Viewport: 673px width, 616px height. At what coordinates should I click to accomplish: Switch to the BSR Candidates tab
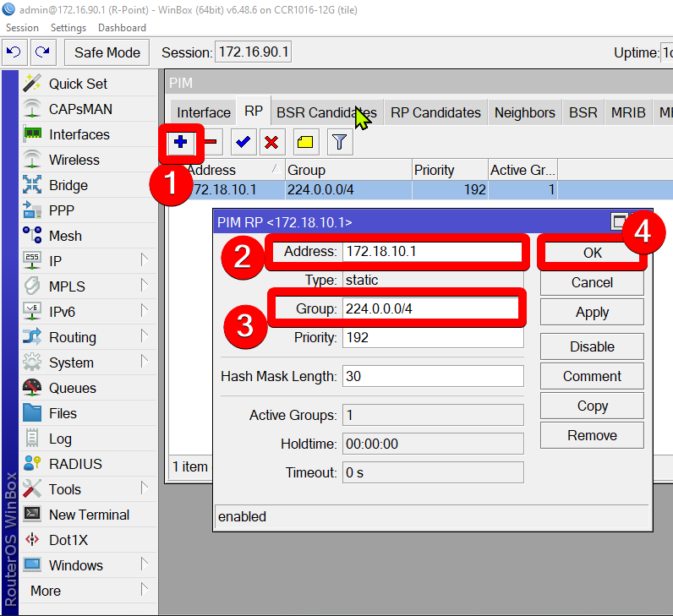[326, 112]
